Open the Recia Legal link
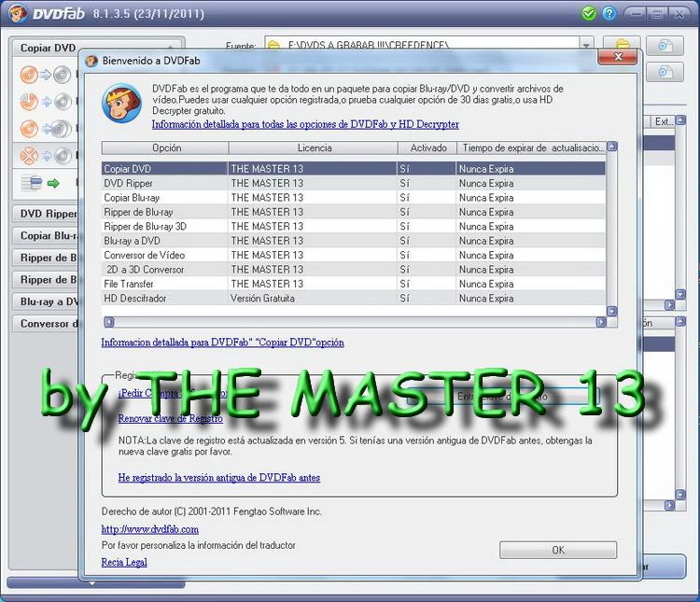Screen dimensions: 700x602 124,562
